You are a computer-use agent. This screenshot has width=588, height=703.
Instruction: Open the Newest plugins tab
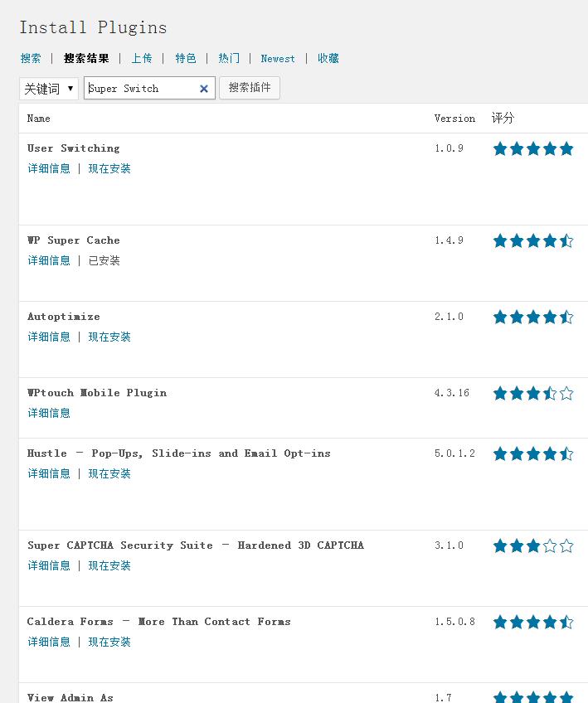(278, 59)
